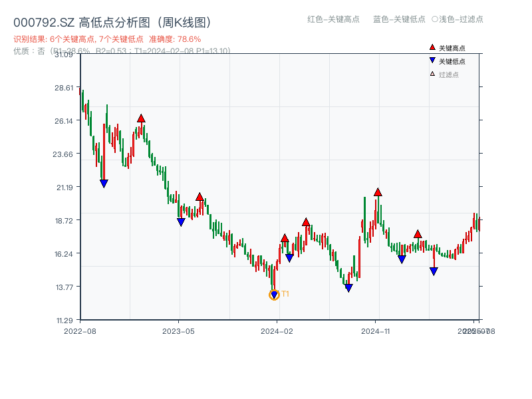Screen dimensions: 532x399
Task: Click the 28.61 y-axis label
Action: tap(64, 88)
